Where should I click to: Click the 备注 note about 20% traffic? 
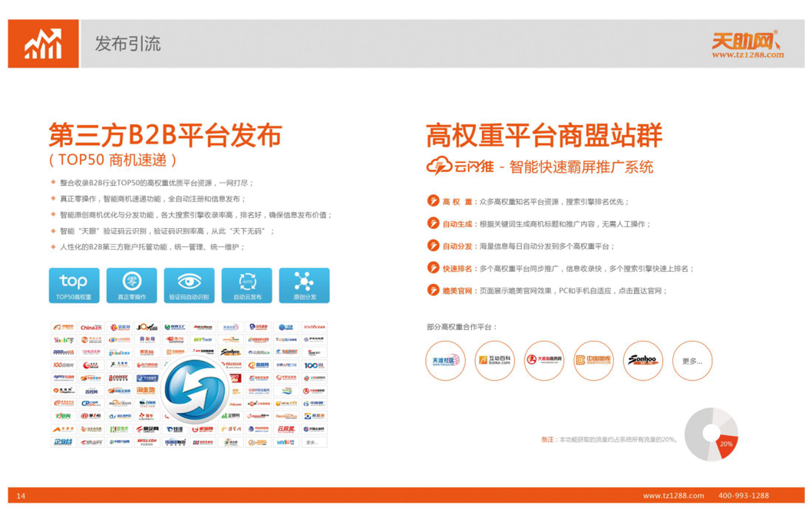(609, 439)
